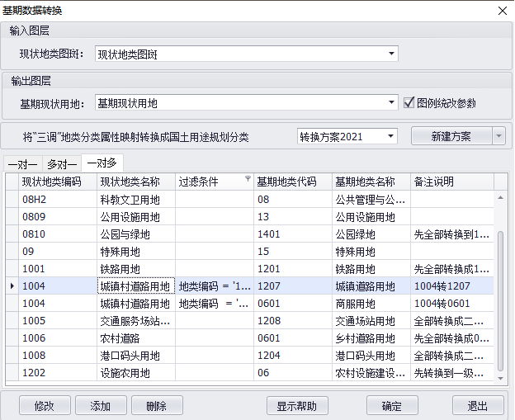This screenshot has height=420, width=515.
Task: Select the 一对多 tab
Action: (x=102, y=163)
